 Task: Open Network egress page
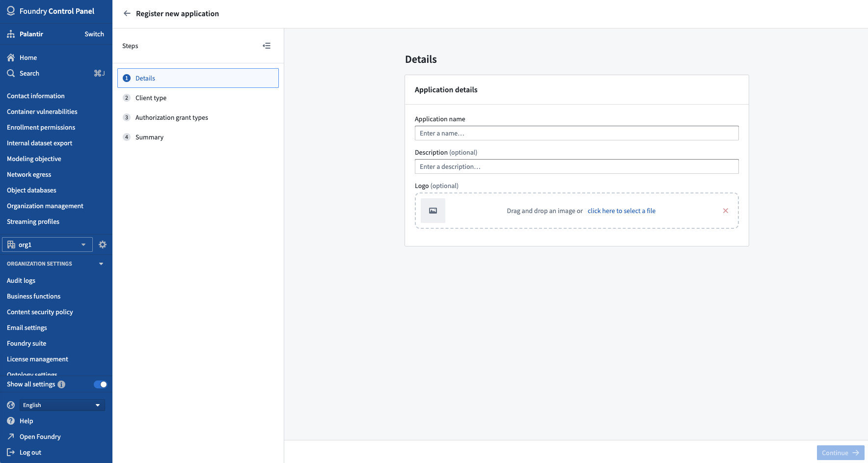click(x=29, y=174)
